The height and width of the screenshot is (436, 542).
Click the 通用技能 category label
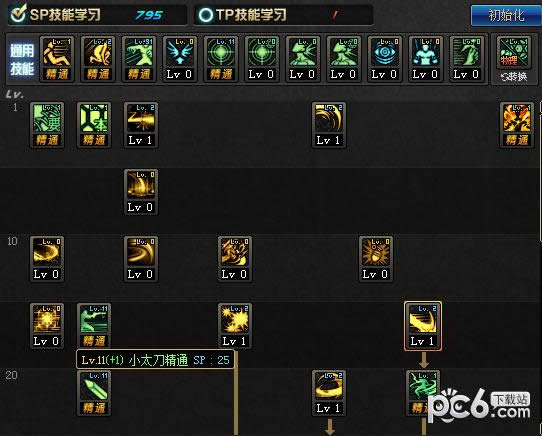(x=22, y=59)
